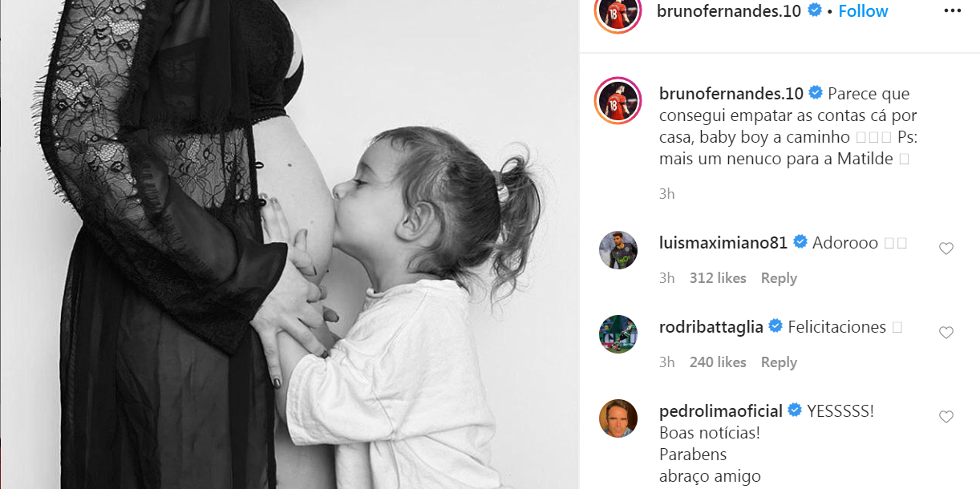
Task: Like pedrolimaoficial's comment with the heart
Action: (x=946, y=417)
